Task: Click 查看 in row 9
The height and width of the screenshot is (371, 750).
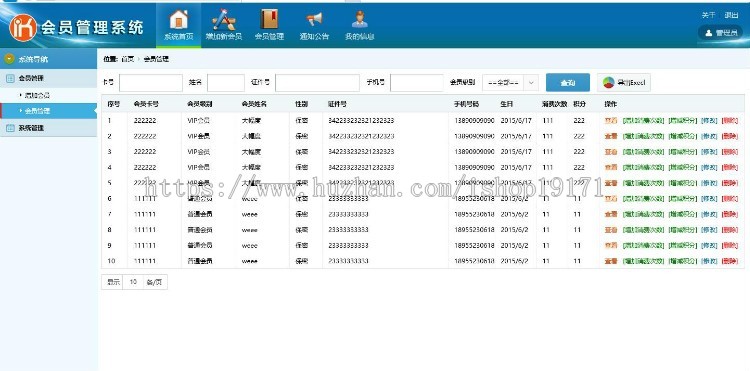Action: click(x=611, y=245)
